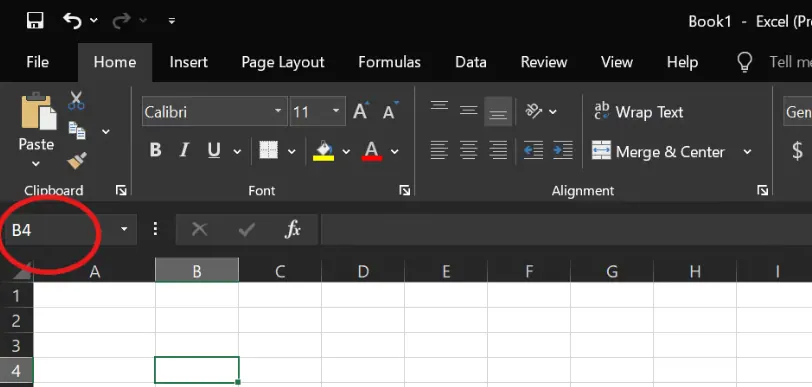Open the fill color palette arrow
The height and width of the screenshot is (387, 812).
(346, 152)
